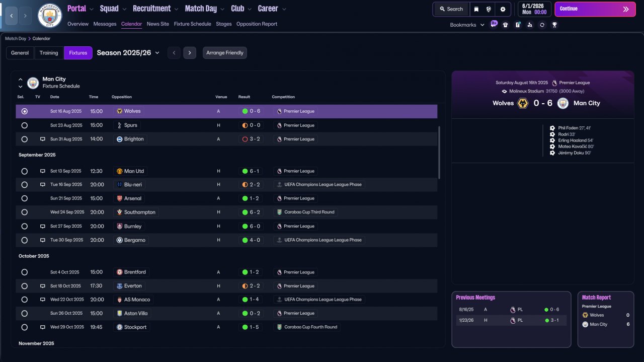Go to previous season with left chevron

pyautogui.click(x=174, y=53)
